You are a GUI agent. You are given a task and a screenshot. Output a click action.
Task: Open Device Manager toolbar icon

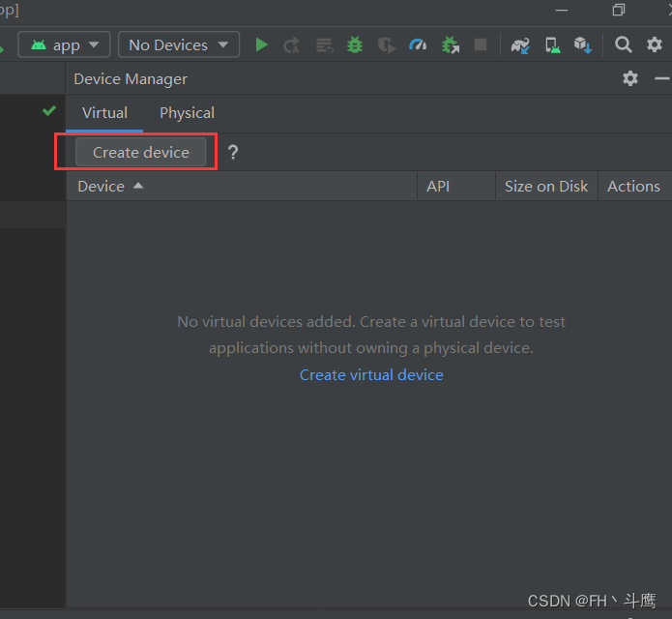[x=552, y=45]
